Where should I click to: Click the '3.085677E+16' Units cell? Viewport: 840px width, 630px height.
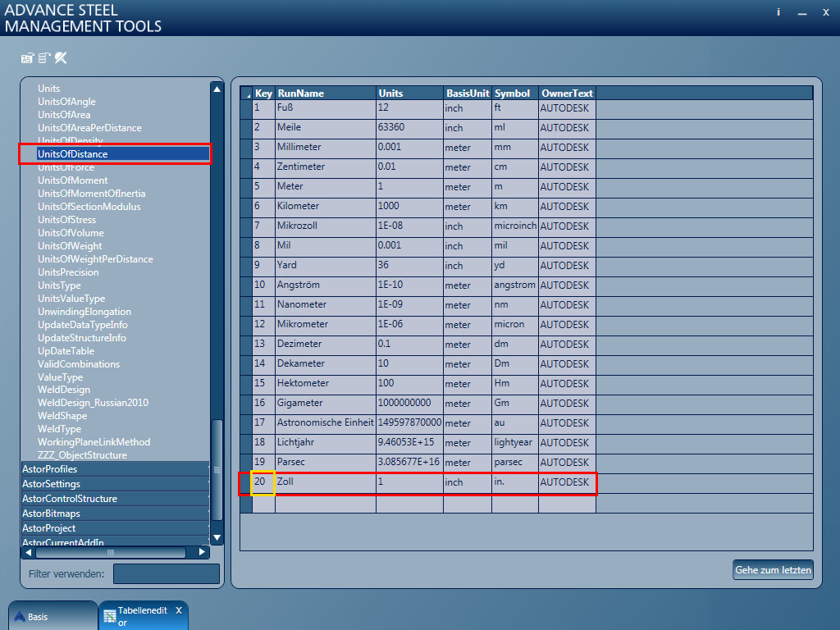tap(409, 463)
